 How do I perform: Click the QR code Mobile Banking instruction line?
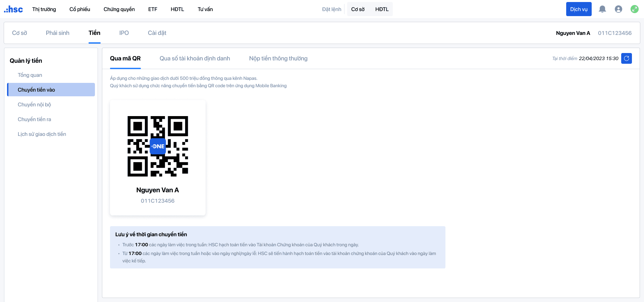pos(198,86)
